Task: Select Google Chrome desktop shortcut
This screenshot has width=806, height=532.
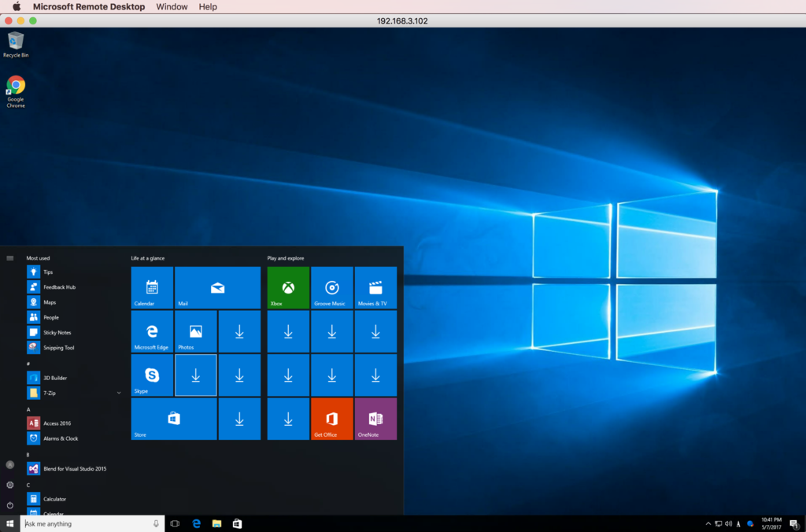Action: coord(16,91)
